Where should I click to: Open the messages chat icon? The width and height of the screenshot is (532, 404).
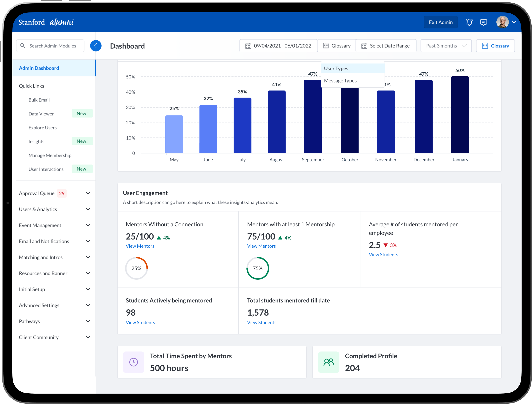coord(483,22)
